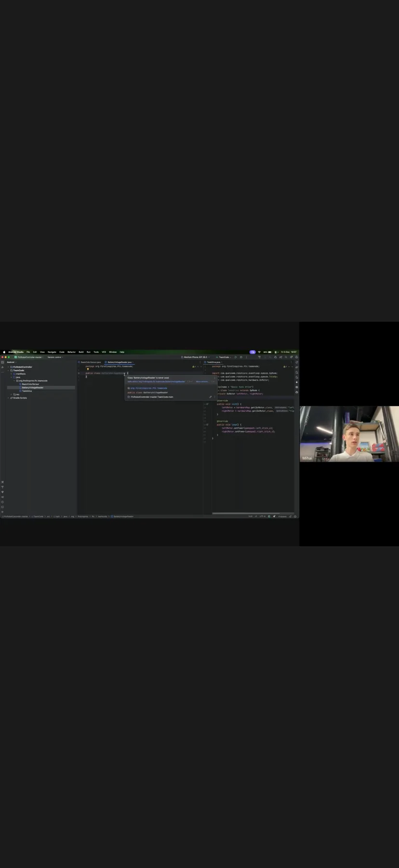Open TeamCode run configuration dropdown

pos(224,357)
